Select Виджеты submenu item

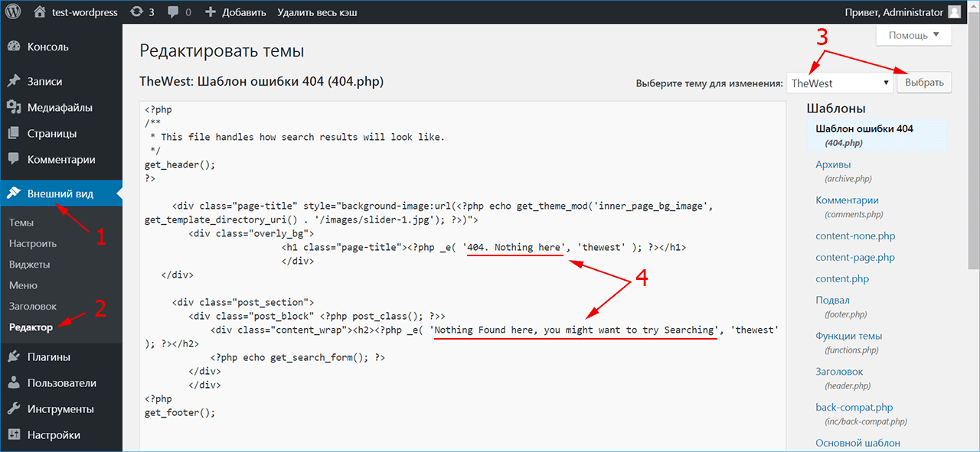[30, 265]
